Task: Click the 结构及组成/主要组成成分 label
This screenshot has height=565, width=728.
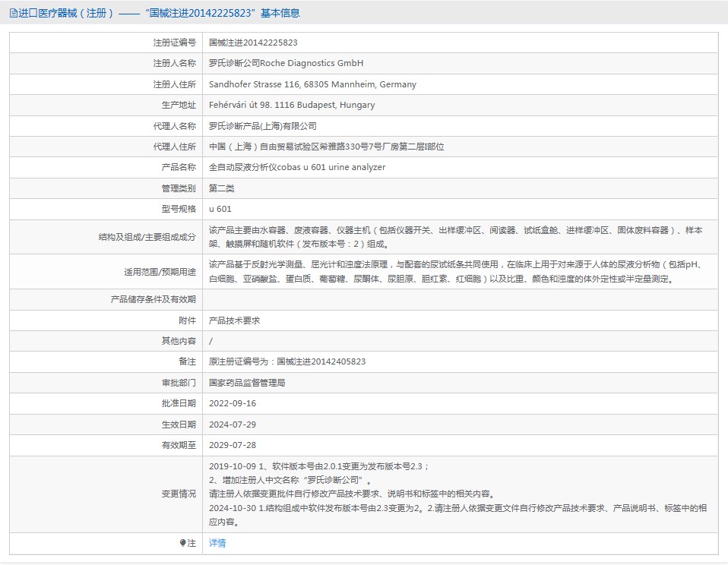Action: pyautogui.click(x=147, y=237)
